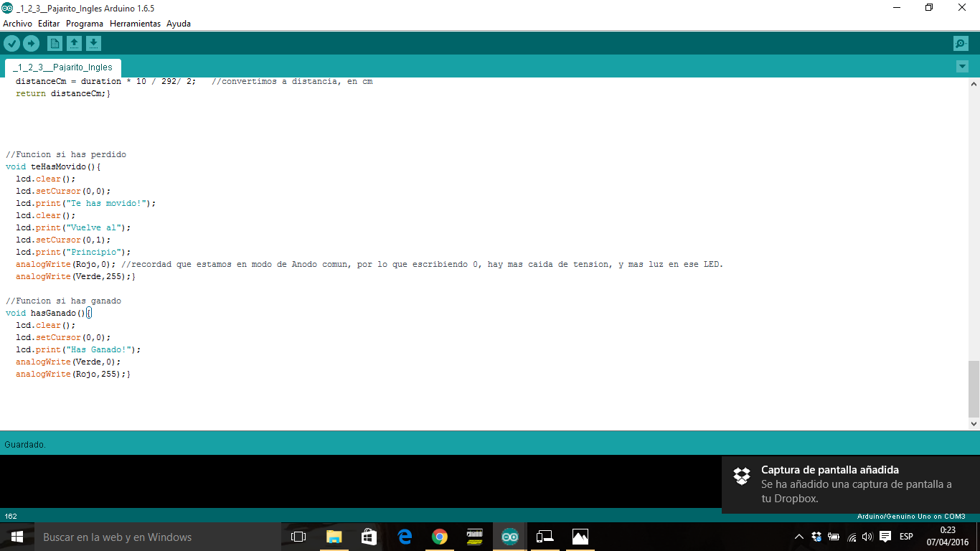Click the 'void hasGanado(){' line
The width and height of the screenshot is (980, 551).
pyautogui.click(x=48, y=313)
